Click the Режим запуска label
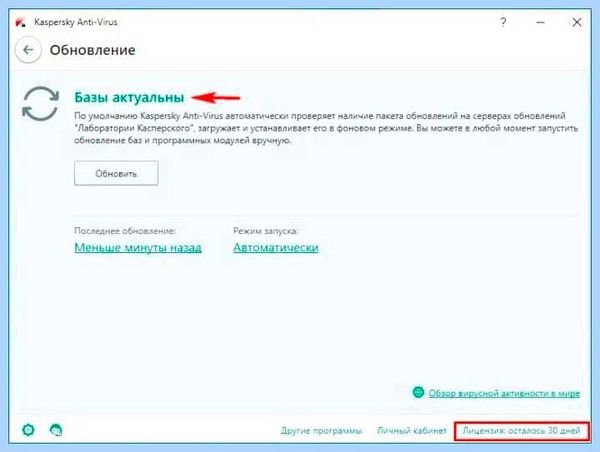Image resolution: width=600 pixels, height=452 pixels. [x=266, y=231]
